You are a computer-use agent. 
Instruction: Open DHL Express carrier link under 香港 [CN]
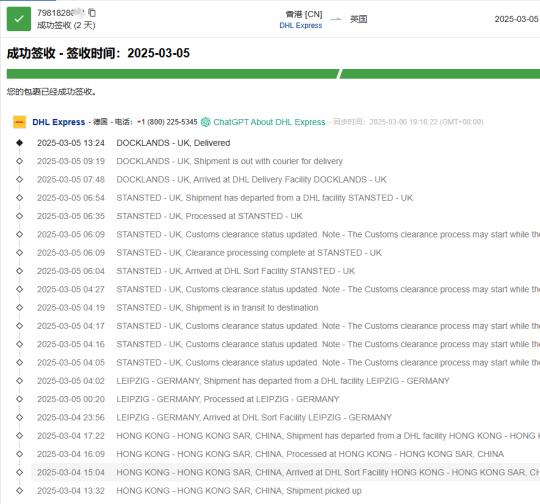301,25
